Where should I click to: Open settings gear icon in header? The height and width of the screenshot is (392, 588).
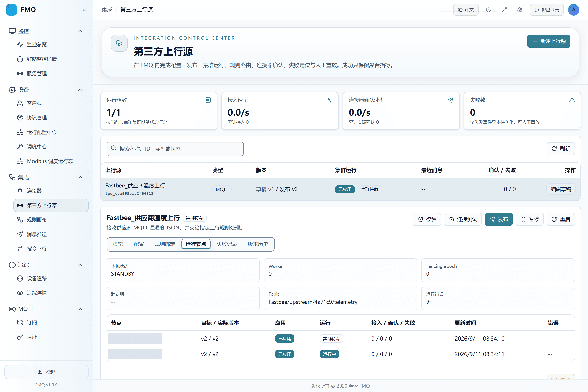click(x=520, y=10)
